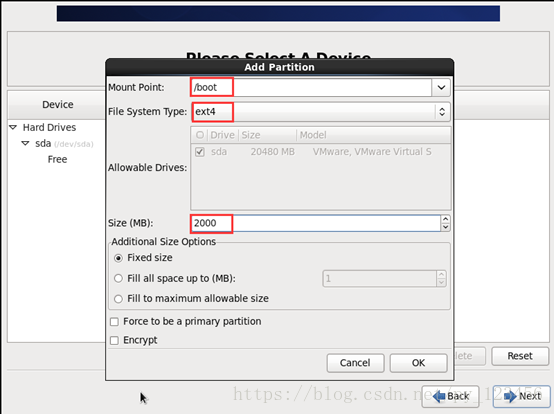Open the File System Type selector
The height and width of the screenshot is (414, 554).
321,112
